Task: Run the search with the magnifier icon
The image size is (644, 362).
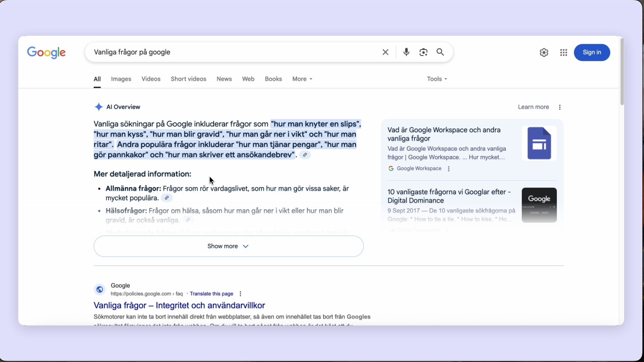Action: tap(440, 52)
